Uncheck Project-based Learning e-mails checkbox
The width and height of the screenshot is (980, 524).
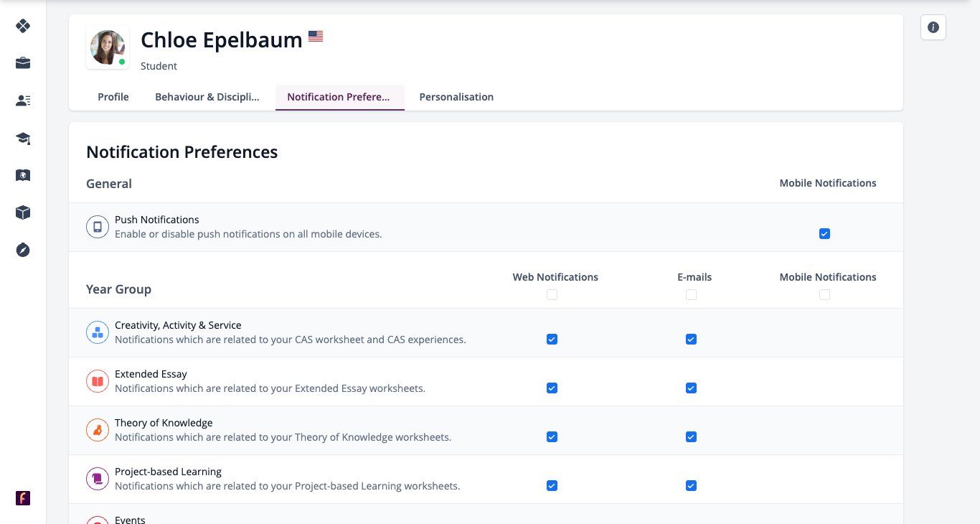click(x=691, y=486)
